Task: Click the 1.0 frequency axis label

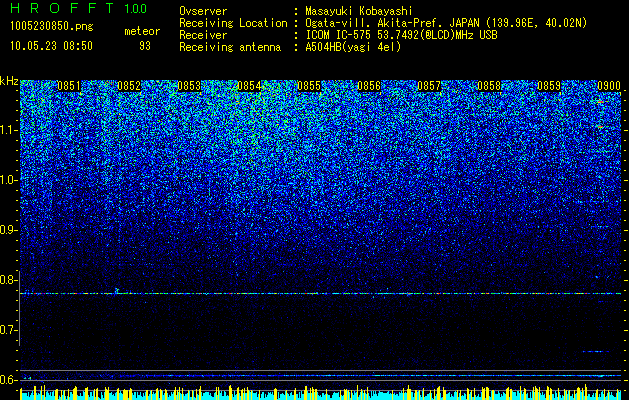Action: point(9,181)
